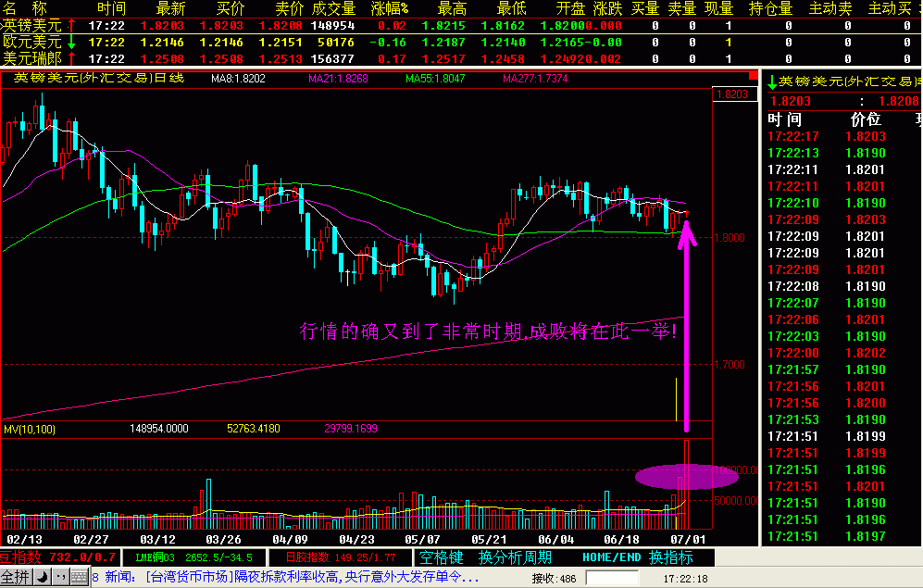This screenshot has height=588, width=923.
Task: Select the 17:21:53 tick row
Action: point(843,419)
